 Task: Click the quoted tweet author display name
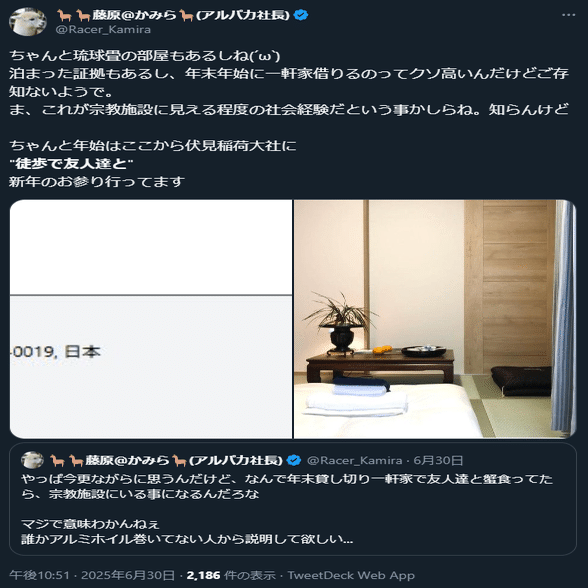pyautogui.click(x=166, y=460)
